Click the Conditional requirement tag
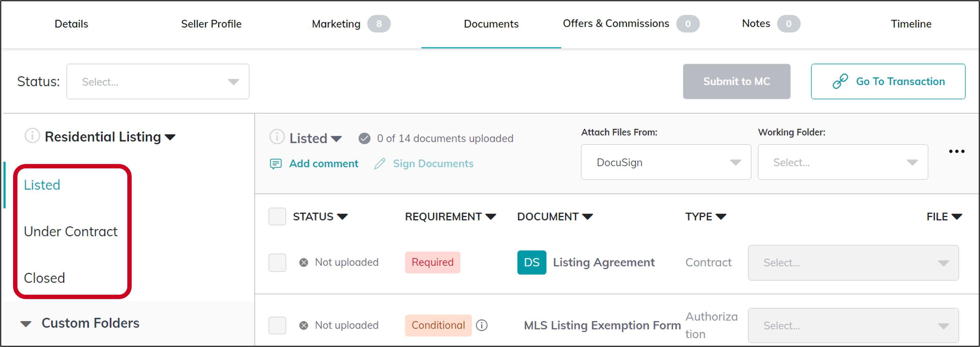Screen dimensions: 980x347 tap(438, 325)
